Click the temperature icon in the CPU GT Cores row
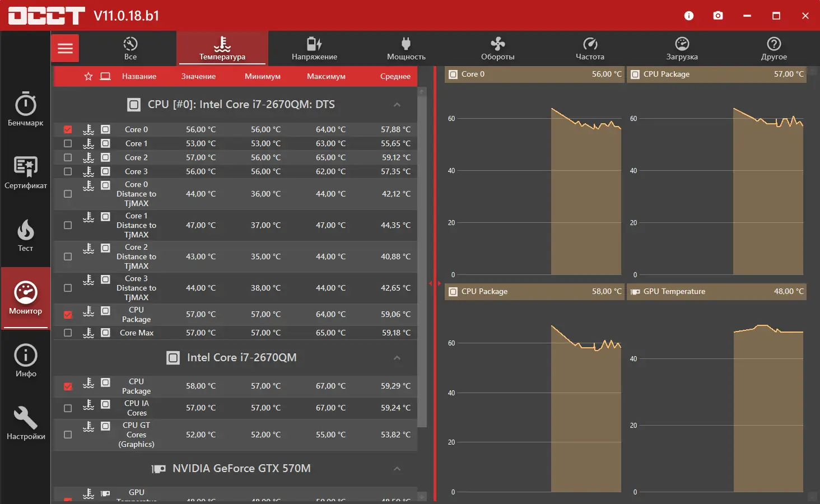Screen dimensions: 820x504 tap(88, 427)
